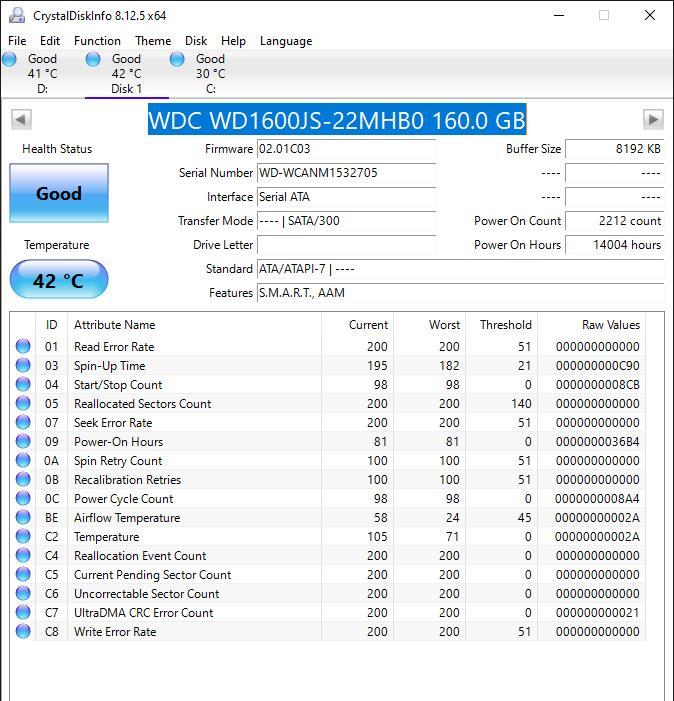Click the next disk arrow button

coord(653,119)
